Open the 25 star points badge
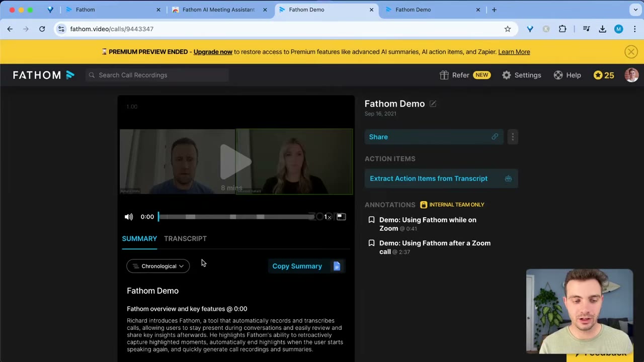 [x=604, y=75]
